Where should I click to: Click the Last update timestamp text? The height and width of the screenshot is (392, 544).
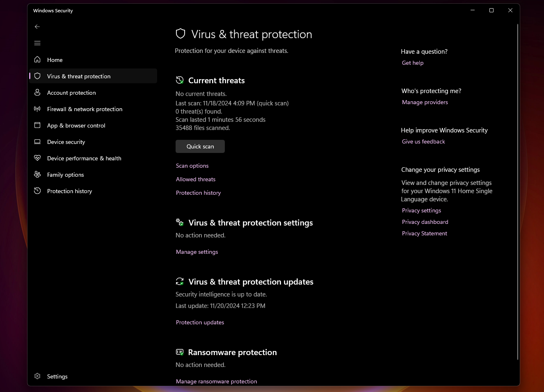(x=220, y=306)
